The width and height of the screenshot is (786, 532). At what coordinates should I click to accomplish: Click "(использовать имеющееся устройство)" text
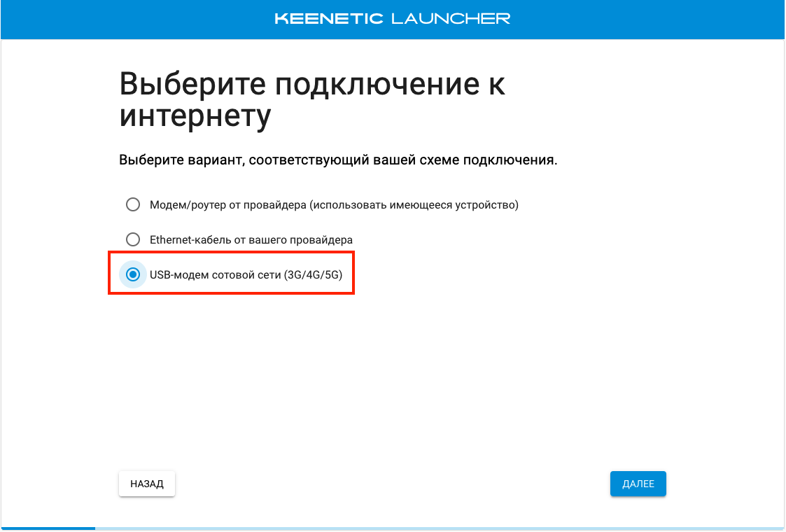(414, 205)
